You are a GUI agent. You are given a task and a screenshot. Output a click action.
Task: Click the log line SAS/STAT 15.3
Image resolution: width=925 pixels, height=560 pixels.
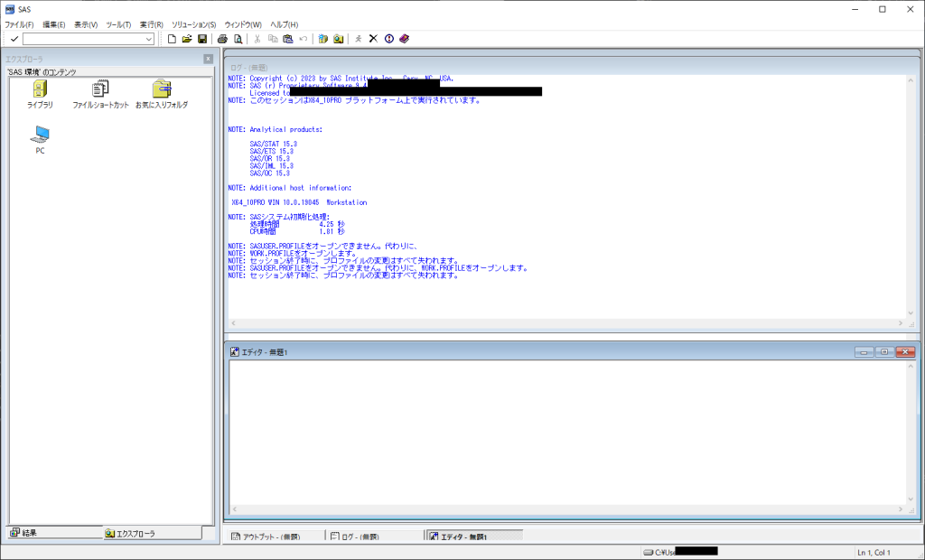pos(273,144)
